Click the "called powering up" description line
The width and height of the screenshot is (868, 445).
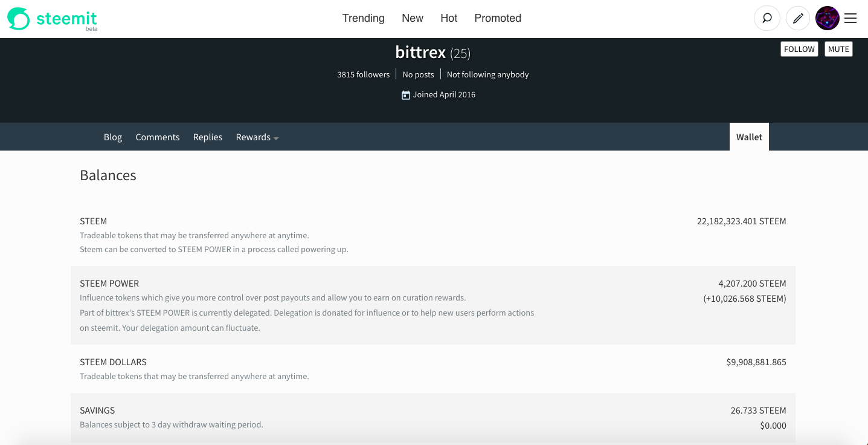[x=214, y=249]
